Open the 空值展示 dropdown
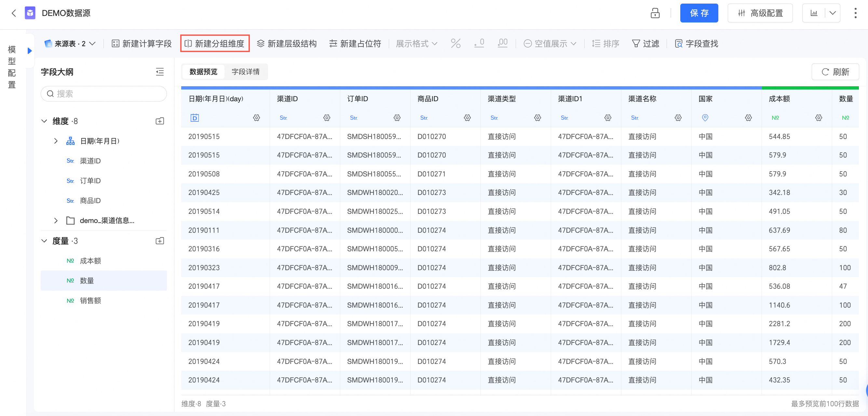The height and width of the screenshot is (416, 868). 550,44
